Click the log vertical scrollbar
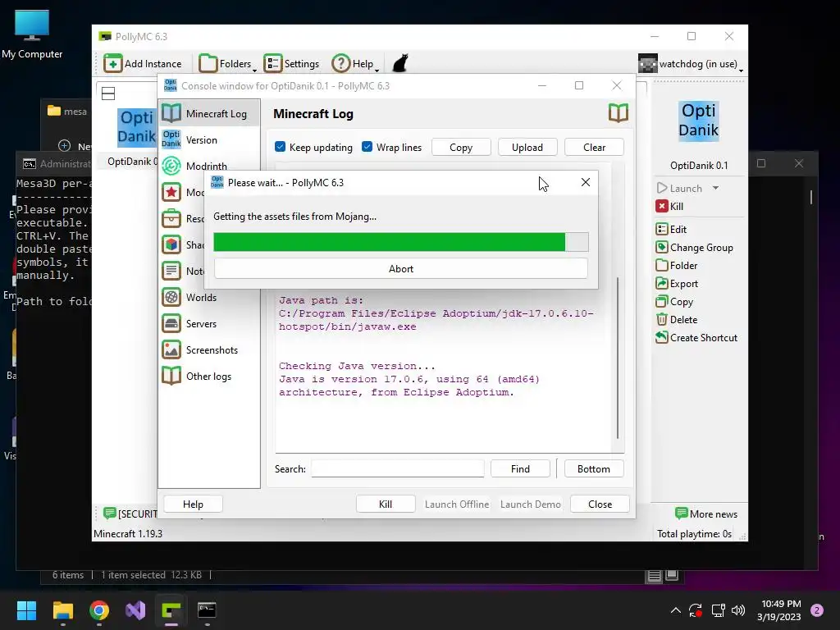The width and height of the screenshot is (840, 630). point(618,358)
